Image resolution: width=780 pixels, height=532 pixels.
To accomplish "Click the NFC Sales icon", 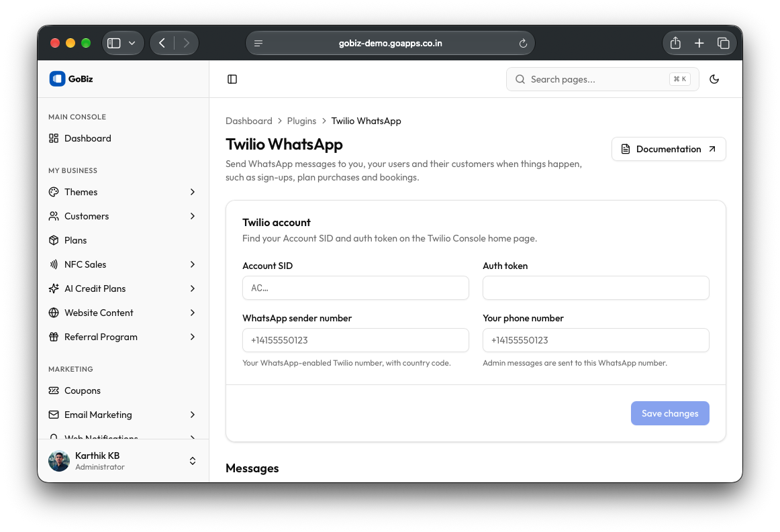I will click(x=54, y=264).
